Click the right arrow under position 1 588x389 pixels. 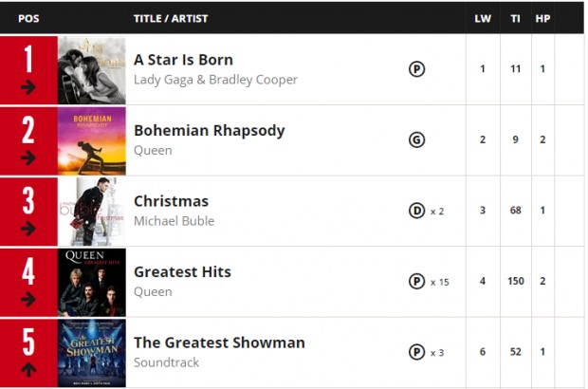[28, 87]
